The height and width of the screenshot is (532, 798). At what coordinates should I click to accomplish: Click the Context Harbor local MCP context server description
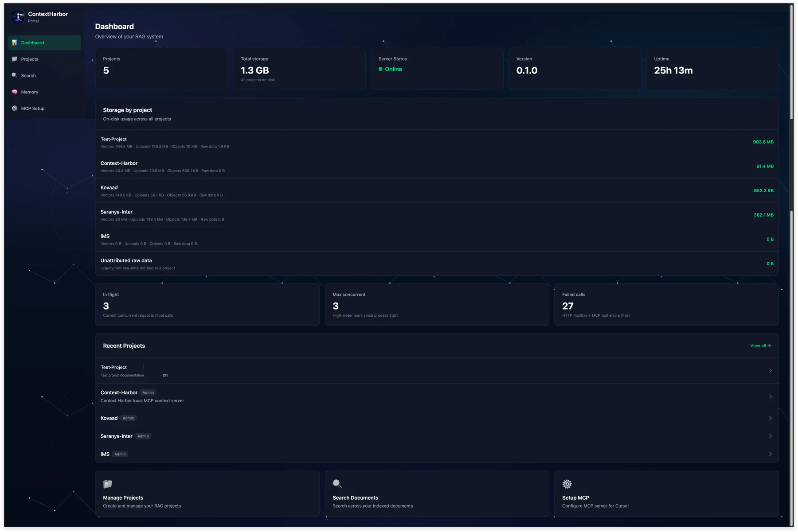click(x=142, y=401)
